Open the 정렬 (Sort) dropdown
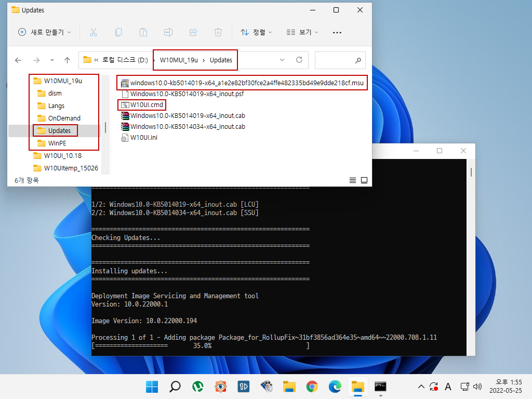This screenshot has height=399, width=532. 256,32
